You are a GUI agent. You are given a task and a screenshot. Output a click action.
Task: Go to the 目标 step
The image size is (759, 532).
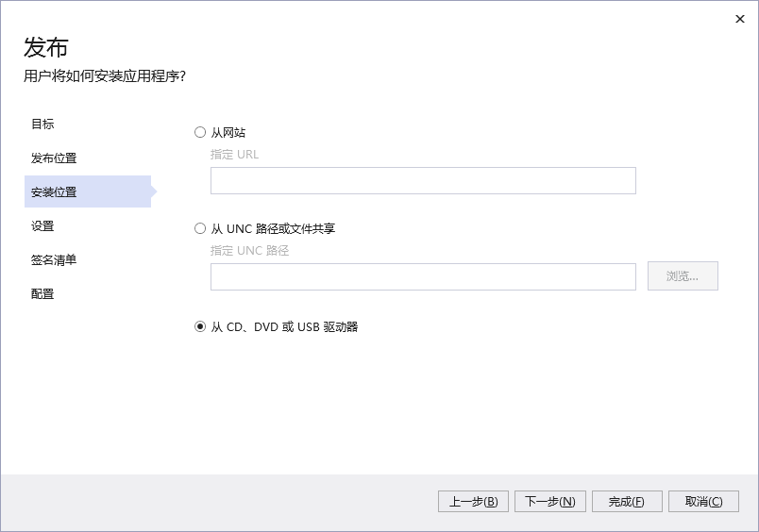pyautogui.click(x=42, y=125)
